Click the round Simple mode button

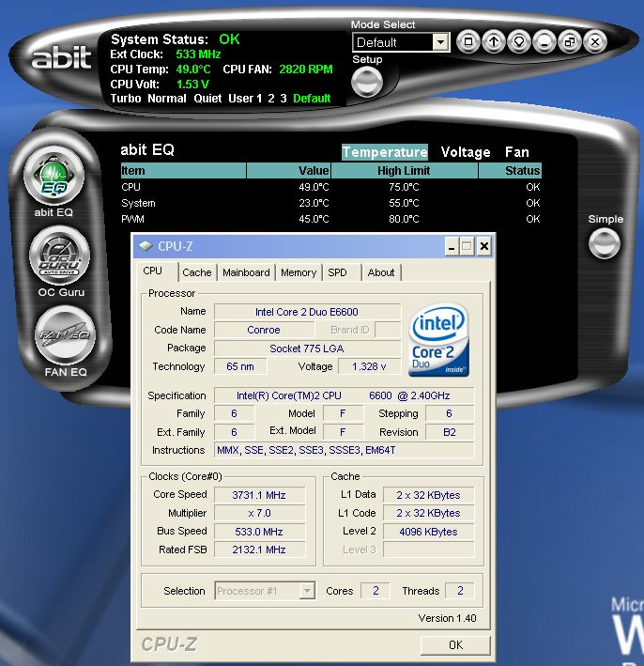605,243
